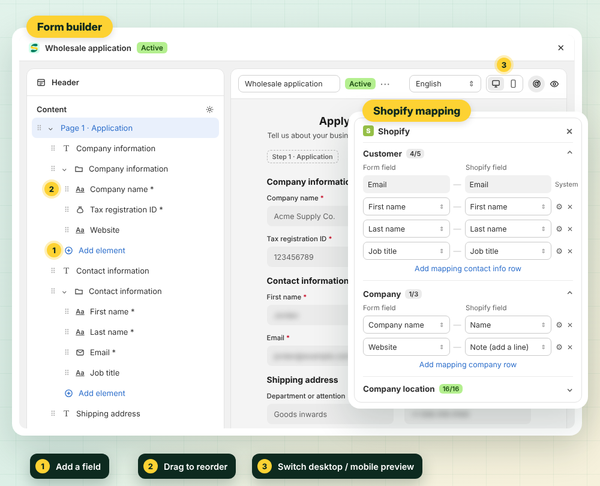Select Company information text element in tree
The height and width of the screenshot is (486, 600).
pos(116,148)
